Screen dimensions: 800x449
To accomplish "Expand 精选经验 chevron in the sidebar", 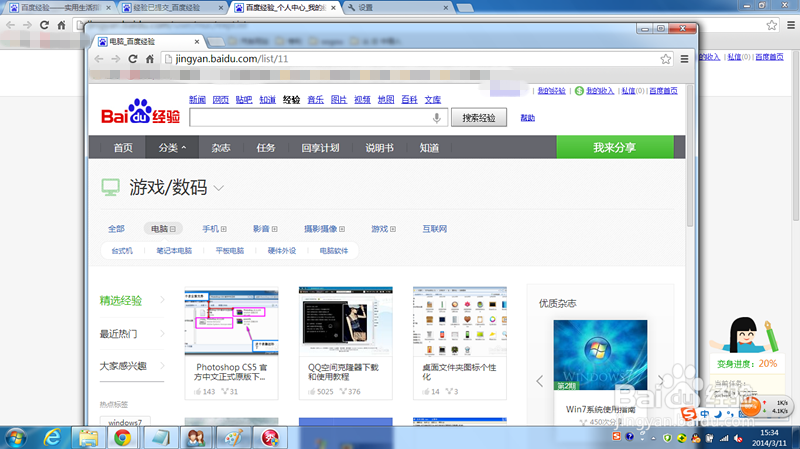I will tap(162, 300).
